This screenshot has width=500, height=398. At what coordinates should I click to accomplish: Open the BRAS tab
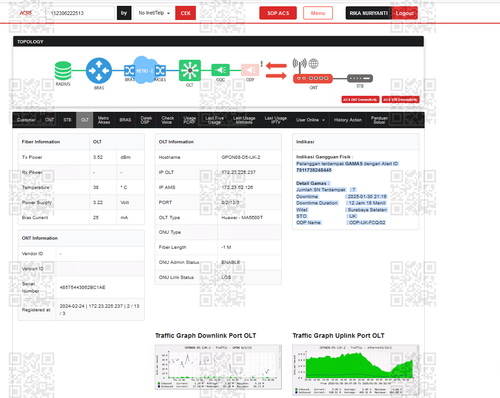tap(125, 120)
